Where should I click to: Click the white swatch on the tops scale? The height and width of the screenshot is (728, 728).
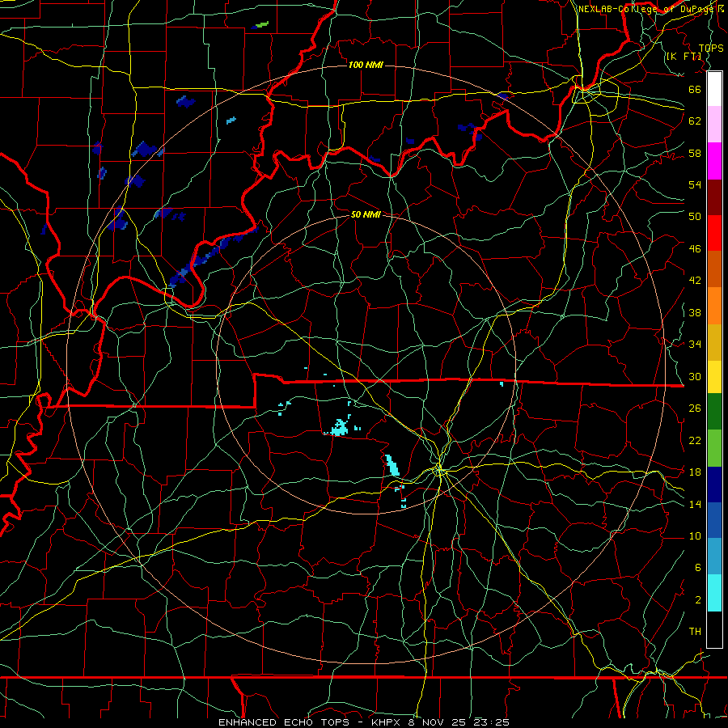tap(714, 89)
